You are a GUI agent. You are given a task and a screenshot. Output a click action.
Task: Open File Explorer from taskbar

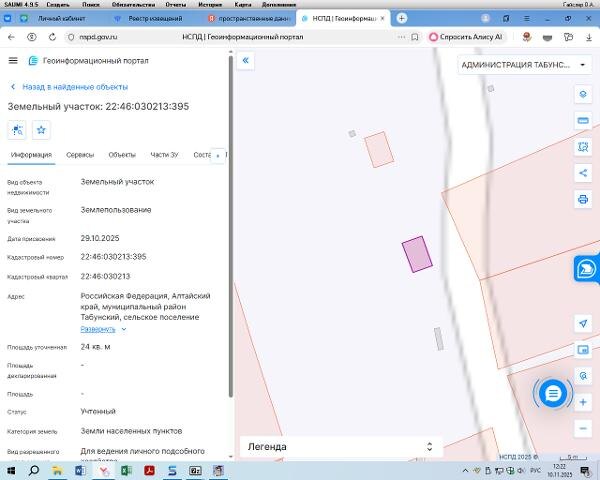tap(57, 470)
